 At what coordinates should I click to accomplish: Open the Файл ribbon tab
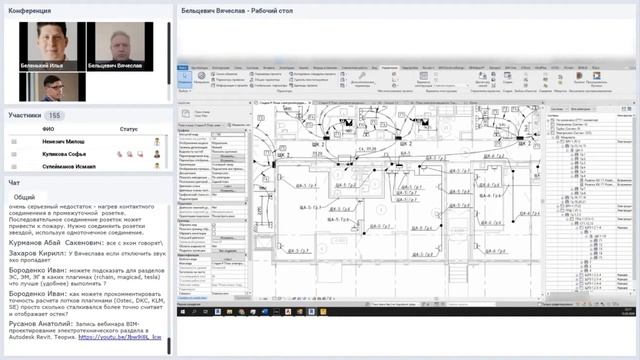coord(183,67)
